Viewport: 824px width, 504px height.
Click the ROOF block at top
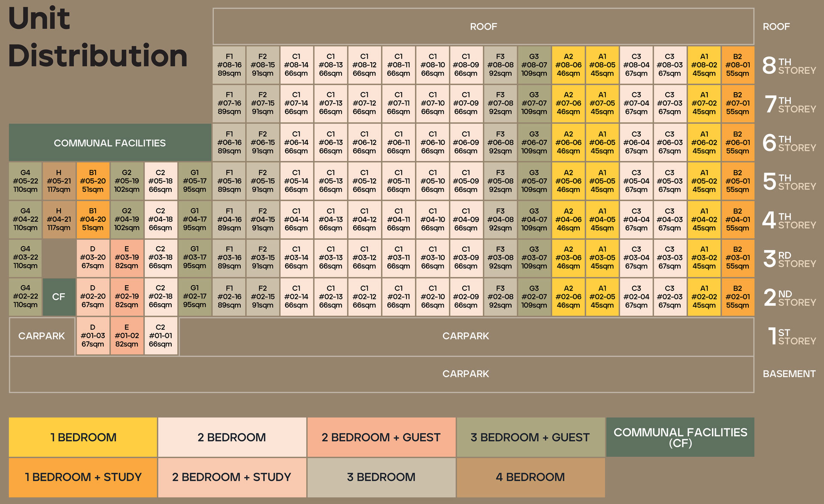click(483, 27)
